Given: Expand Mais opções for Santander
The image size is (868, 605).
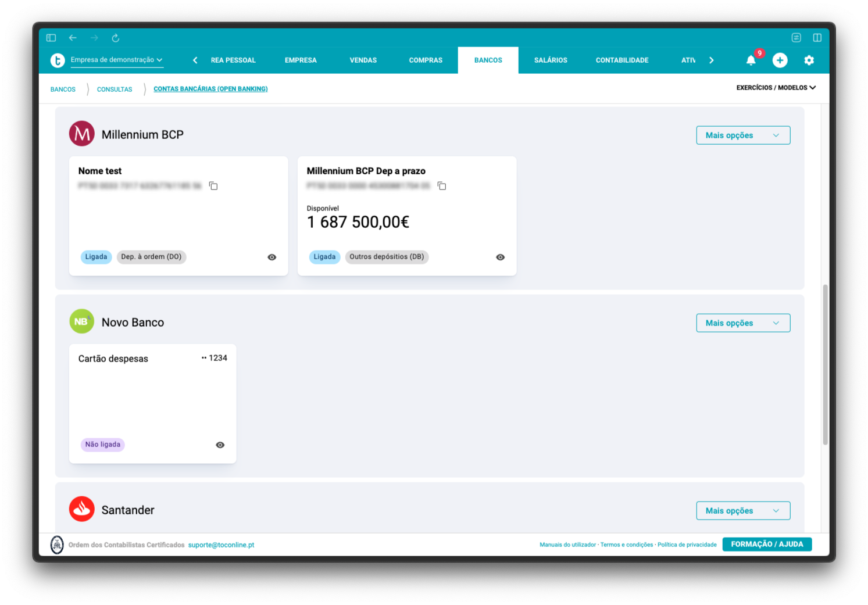Looking at the screenshot, I should tap(743, 511).
